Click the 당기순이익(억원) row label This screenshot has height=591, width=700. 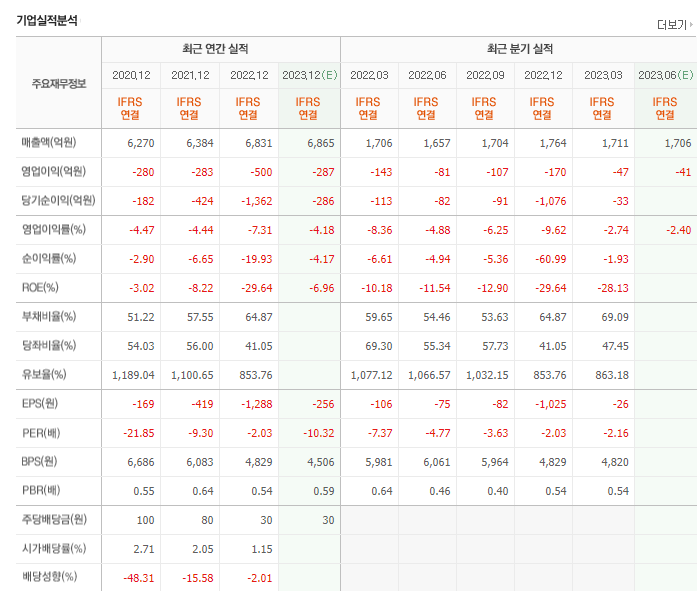58,200
